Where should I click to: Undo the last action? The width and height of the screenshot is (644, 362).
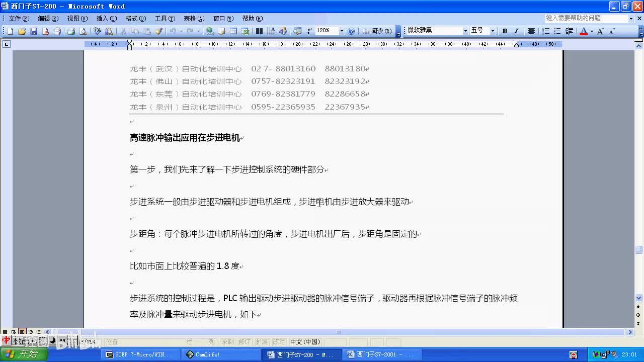point(173,31)
